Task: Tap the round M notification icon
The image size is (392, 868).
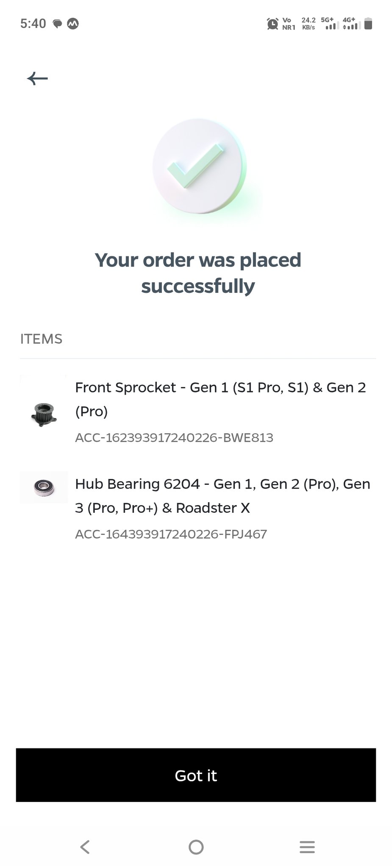Action: 73,24
